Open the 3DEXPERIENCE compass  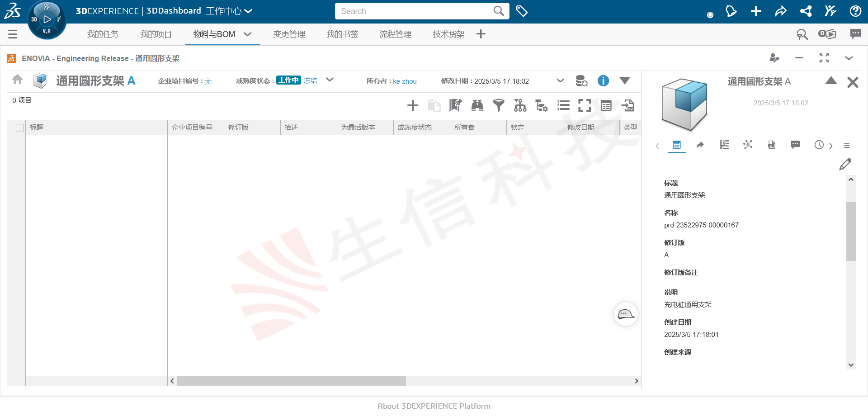pyautogui.click(x=47, y=19)
